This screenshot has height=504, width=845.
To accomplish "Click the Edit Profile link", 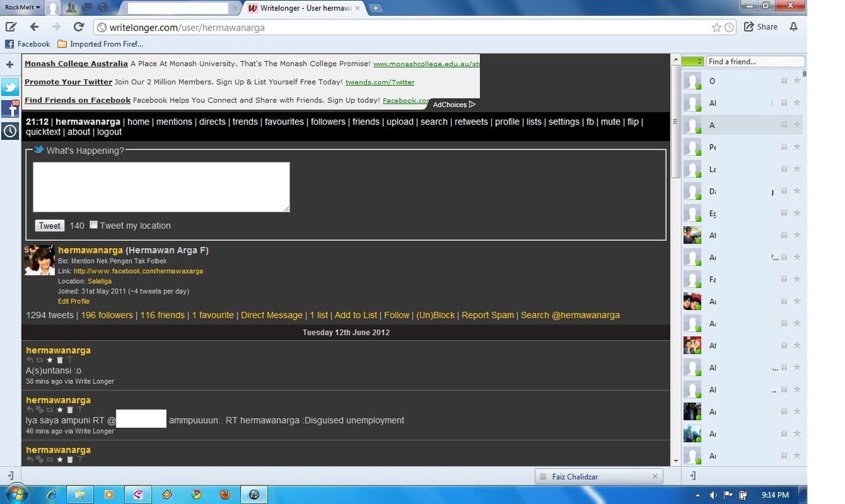I will [x=74, y=301].
